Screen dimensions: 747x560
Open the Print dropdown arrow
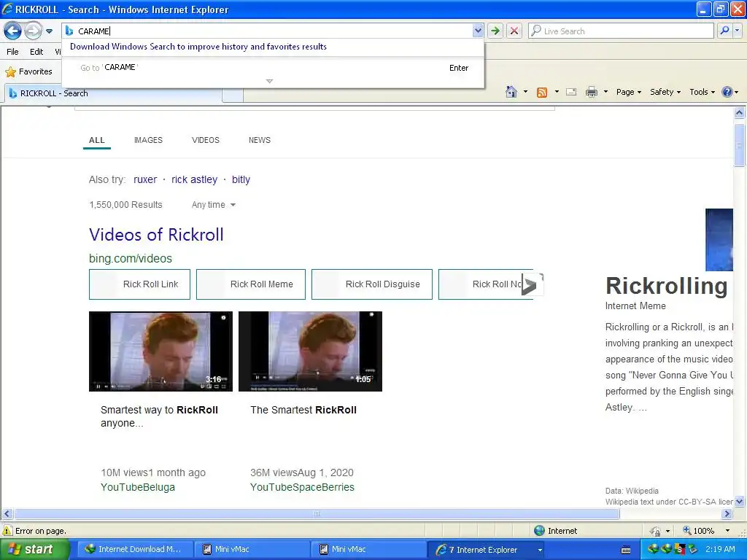[605, 92]
